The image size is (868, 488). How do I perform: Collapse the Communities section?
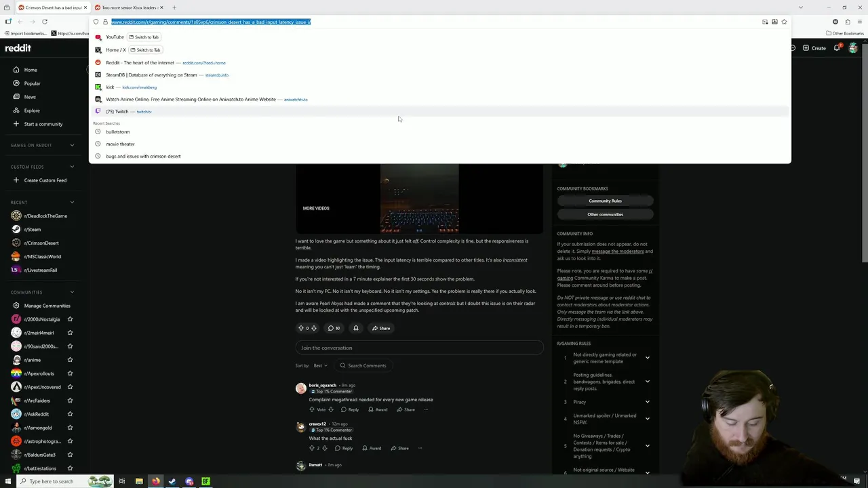[72, 292]
